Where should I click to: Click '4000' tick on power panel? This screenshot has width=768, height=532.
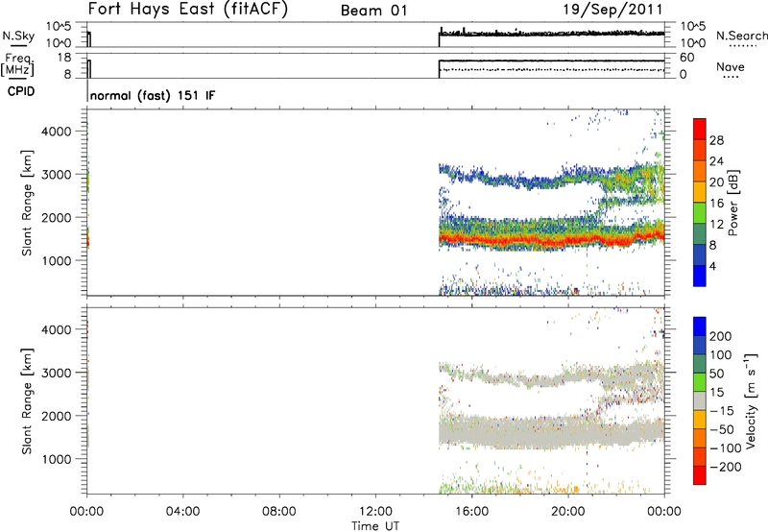click(x=57, y=132)
